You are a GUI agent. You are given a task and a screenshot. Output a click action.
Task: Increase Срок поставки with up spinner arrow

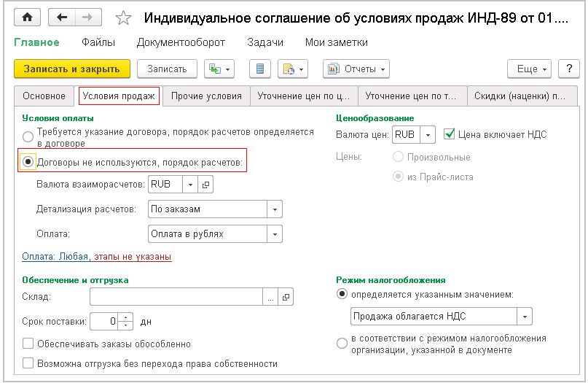coord(127,317)
